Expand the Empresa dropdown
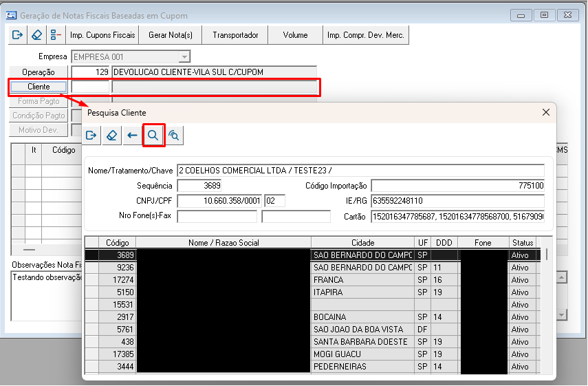The height and width of the screenshot is (386, 588). coord(184,57)
